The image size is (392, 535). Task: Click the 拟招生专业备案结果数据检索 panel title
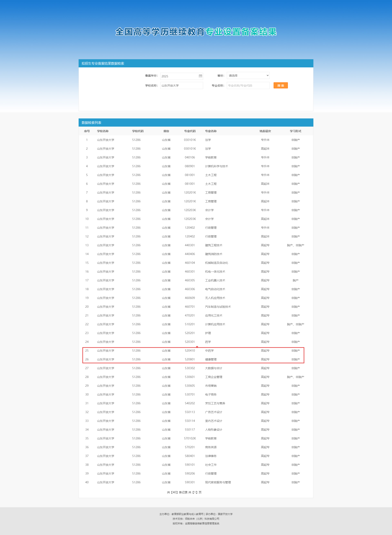point(103,63)
